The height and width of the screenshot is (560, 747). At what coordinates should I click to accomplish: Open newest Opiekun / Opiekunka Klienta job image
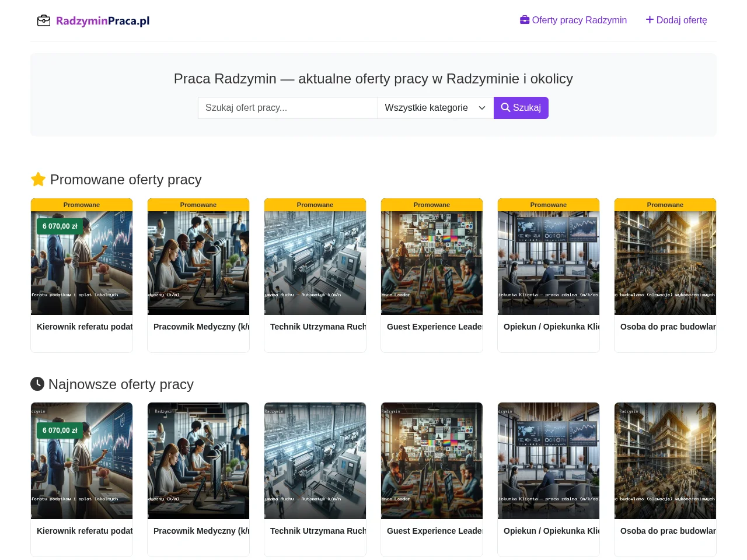tap(549, 461)
